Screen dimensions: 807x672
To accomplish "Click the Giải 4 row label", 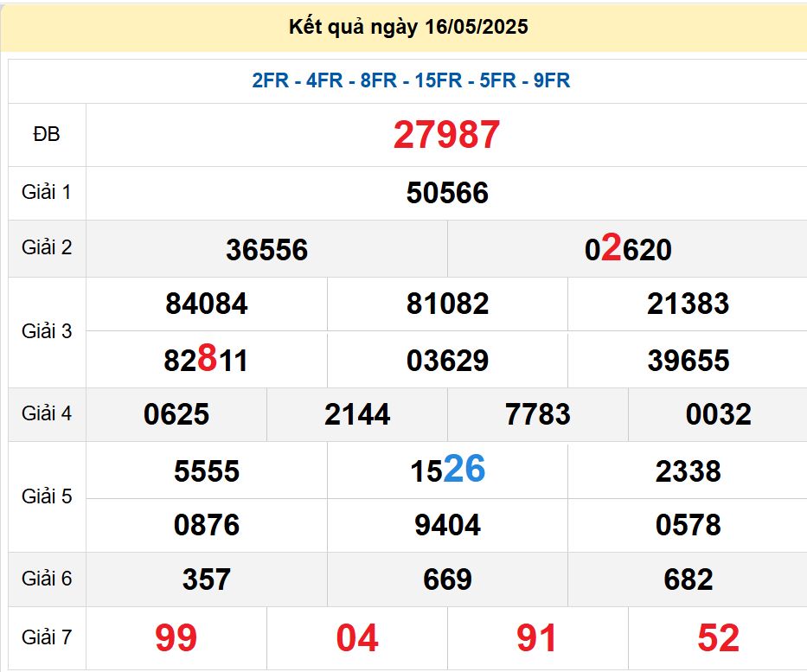I will pos(47,414).
